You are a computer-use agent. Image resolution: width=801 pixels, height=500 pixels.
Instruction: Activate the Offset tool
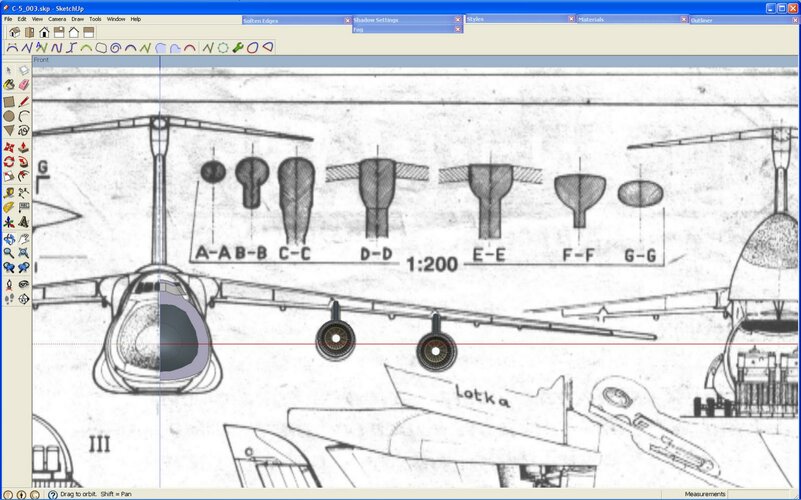23,176
